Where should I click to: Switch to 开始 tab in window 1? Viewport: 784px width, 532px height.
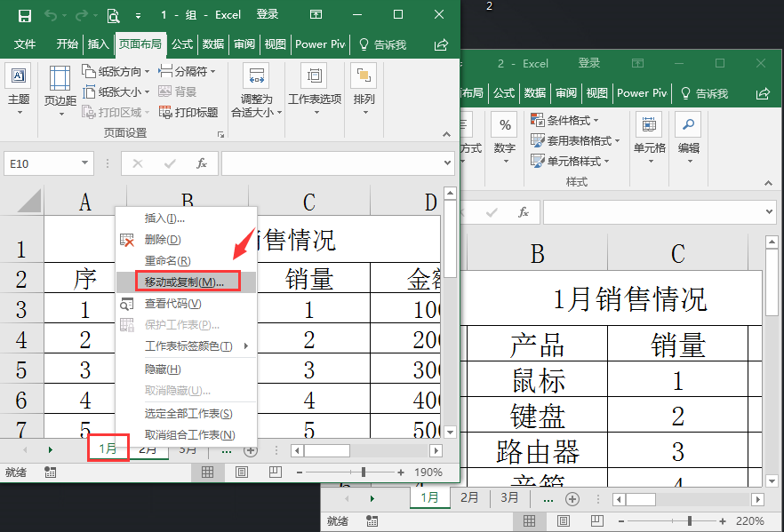click(x=67, y=44)
